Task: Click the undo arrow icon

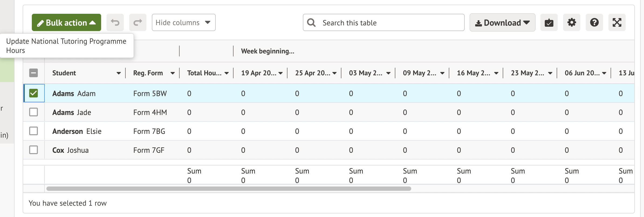Action: coord(115,22)
